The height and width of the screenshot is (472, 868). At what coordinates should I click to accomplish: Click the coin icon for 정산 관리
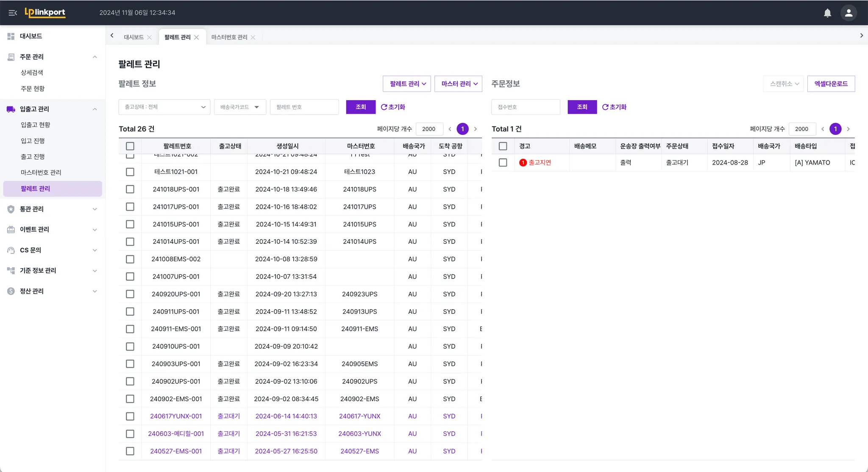[x=11, y=291]
